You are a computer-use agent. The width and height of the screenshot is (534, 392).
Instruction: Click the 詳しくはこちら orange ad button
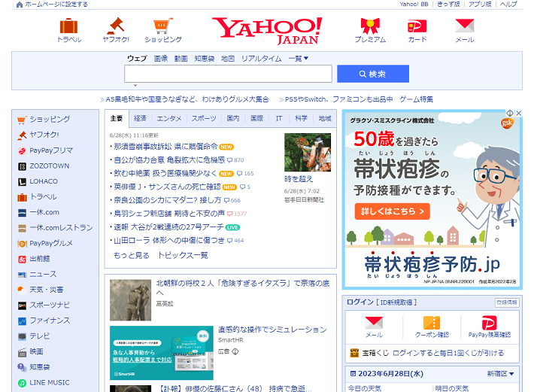[x=392, y=211]
